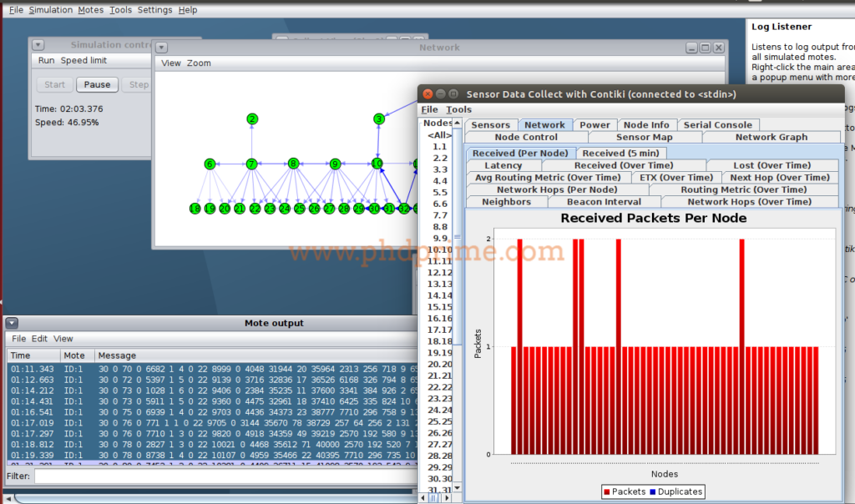The image size is (855, 504).
Task: Open the Simulation menu in Cooja
Action: pyautogui.click(x=51, y=10)
